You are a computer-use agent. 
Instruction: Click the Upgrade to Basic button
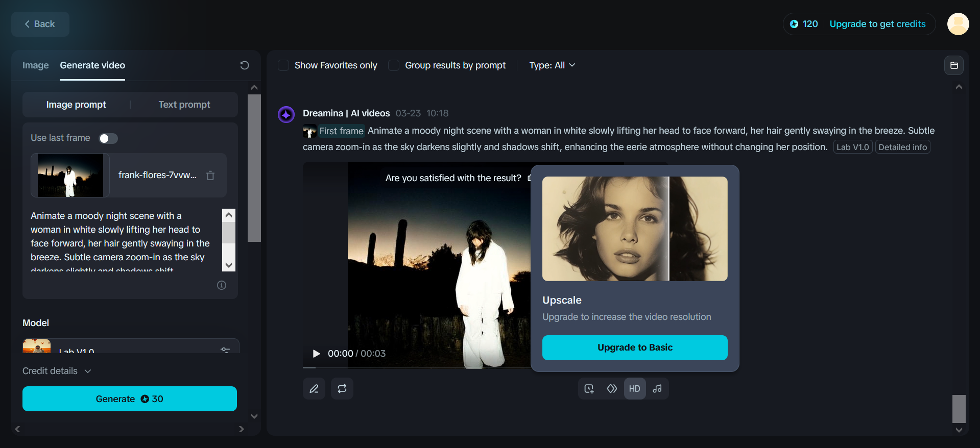635,347
